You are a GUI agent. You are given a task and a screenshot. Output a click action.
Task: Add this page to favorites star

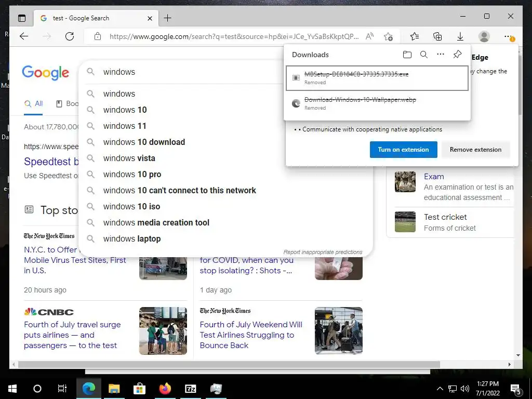(389, 36)
